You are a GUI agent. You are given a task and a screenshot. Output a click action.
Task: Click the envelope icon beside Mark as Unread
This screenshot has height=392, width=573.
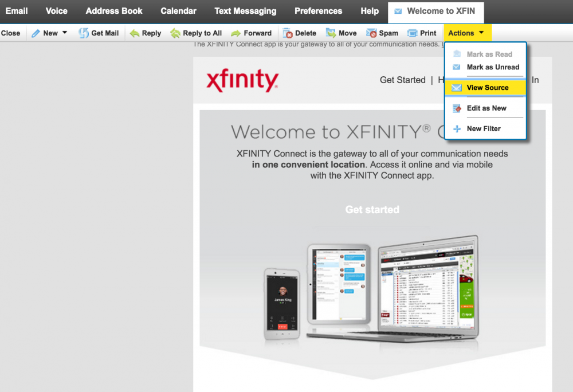point(457,67)
